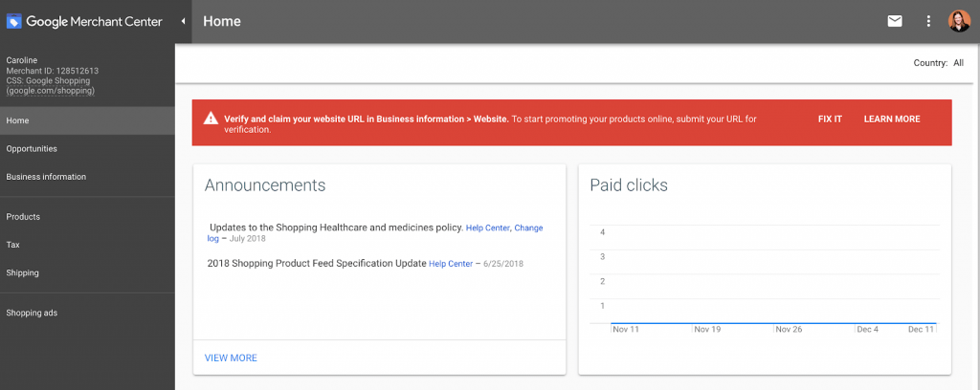
Task: Collapse the sidebar with the arrow
Action: click(183, 21)
